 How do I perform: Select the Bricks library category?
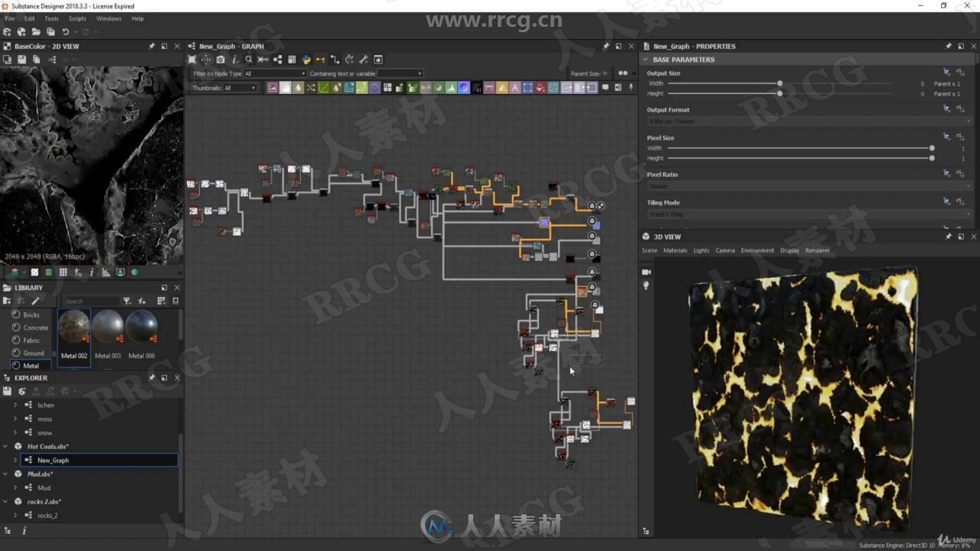click(x=31, y=315)
